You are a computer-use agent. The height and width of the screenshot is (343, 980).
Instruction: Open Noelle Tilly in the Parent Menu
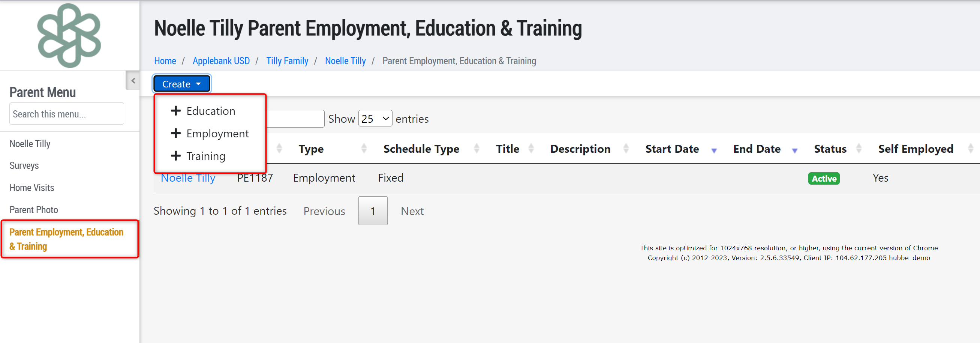pyautogui.click(x=30, y=144)
